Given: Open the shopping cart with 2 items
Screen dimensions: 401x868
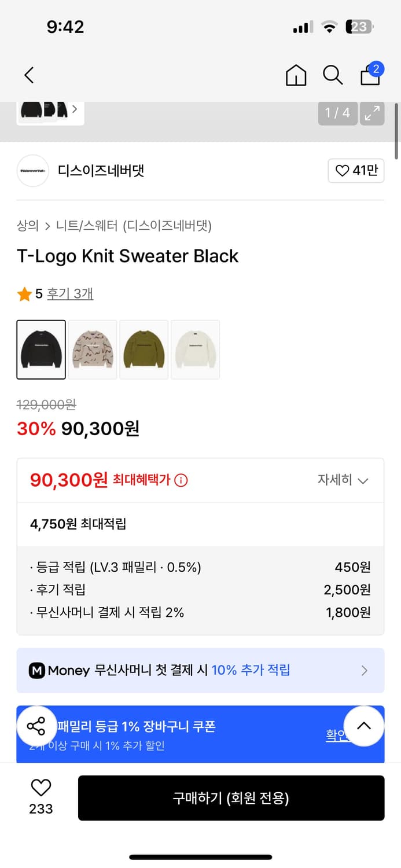Looking at the screenshot, I should [370, 76].
